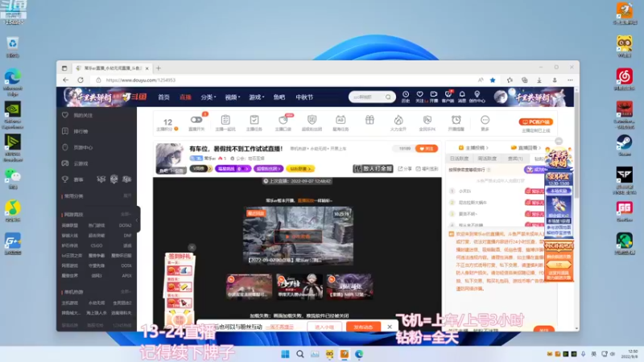Image resolution: width=644 pixels, height=362 pixels.
Task: Open the Steam desktop shortcut
Action: 625,145
